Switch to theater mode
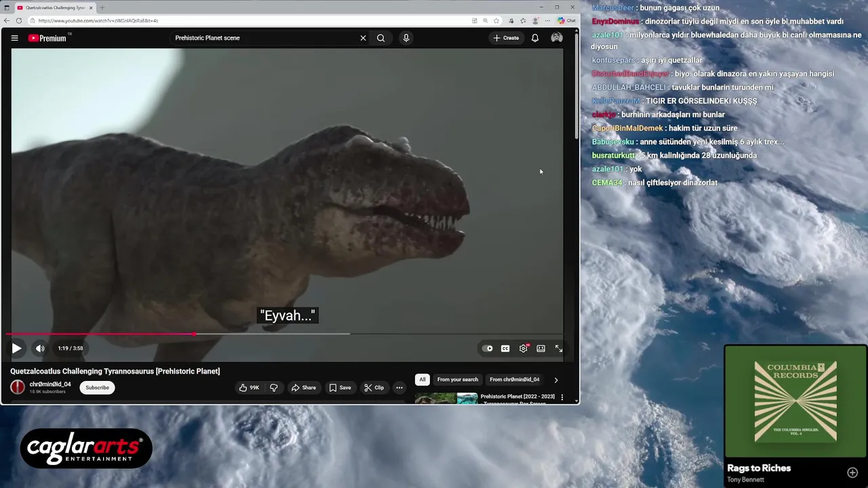The height and width of the screenshot is (488, 868). point(540,348)
